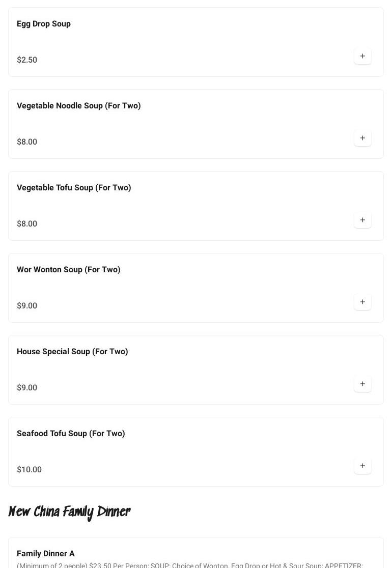Select Seafood Tofu Soup (For Two) title

[71, 434]
